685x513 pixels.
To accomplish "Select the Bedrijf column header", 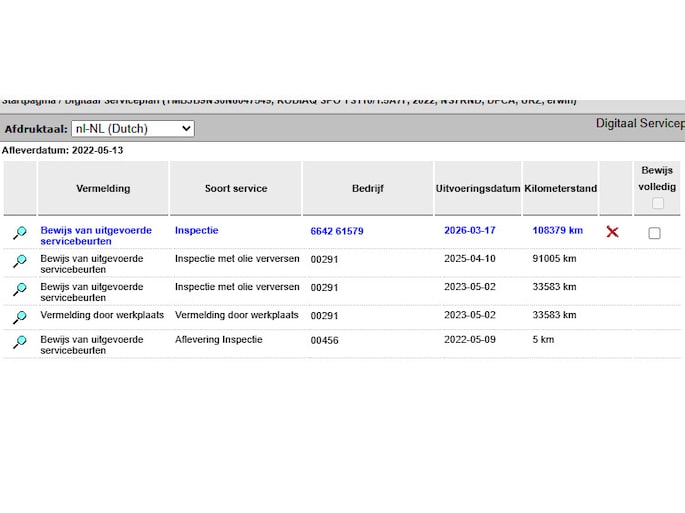I will (367, 188).
